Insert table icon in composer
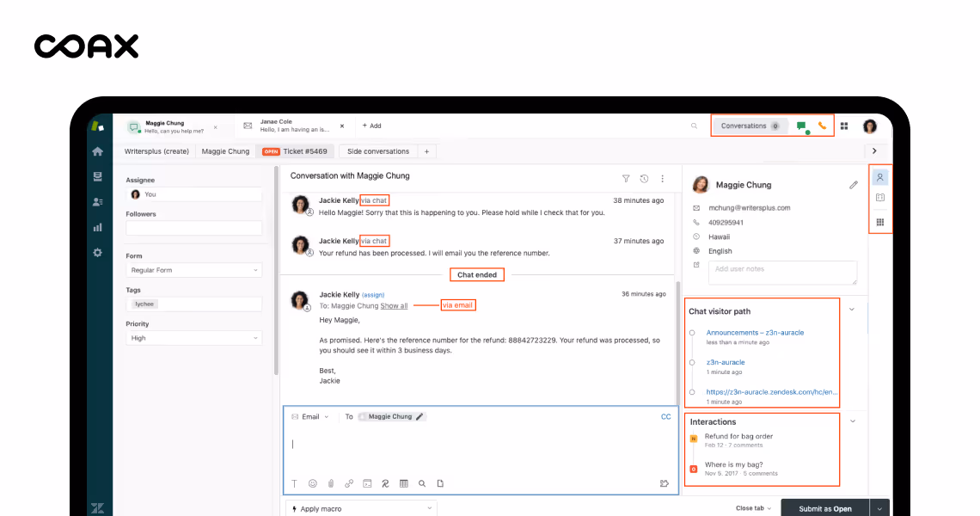 (404, 483)
